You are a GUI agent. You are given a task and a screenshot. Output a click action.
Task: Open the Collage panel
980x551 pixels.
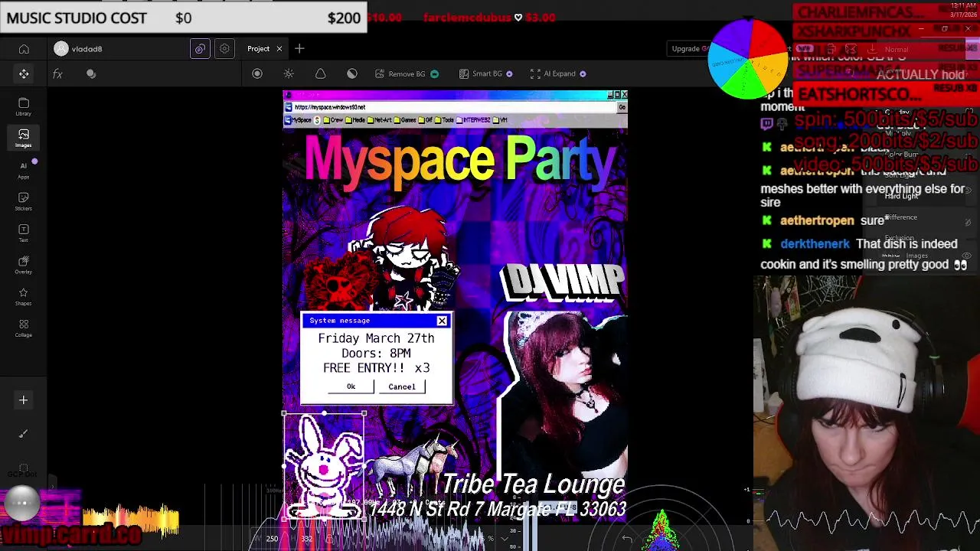(24, 328)
